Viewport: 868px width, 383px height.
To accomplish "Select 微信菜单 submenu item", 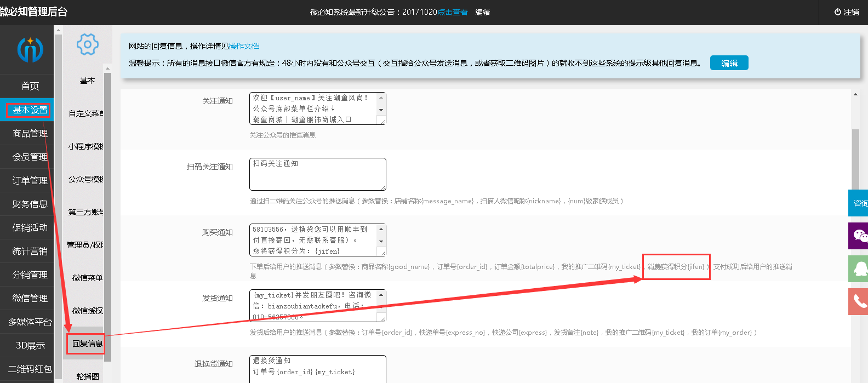I will pos(87,278).
